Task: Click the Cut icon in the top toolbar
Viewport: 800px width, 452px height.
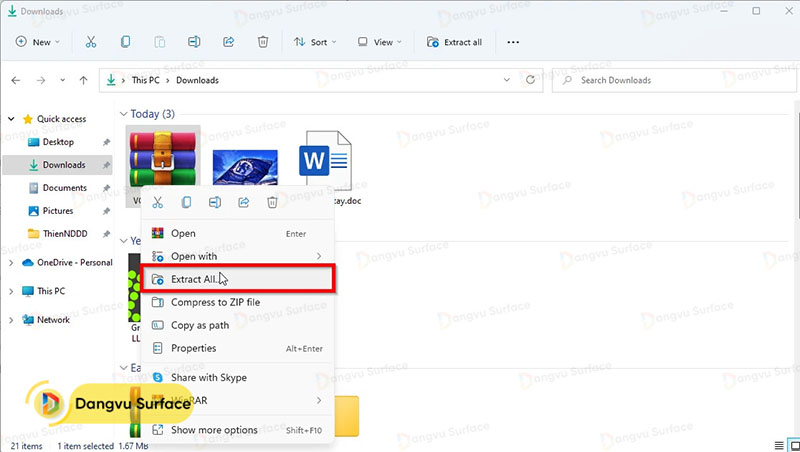Action: tap(91, 42)
